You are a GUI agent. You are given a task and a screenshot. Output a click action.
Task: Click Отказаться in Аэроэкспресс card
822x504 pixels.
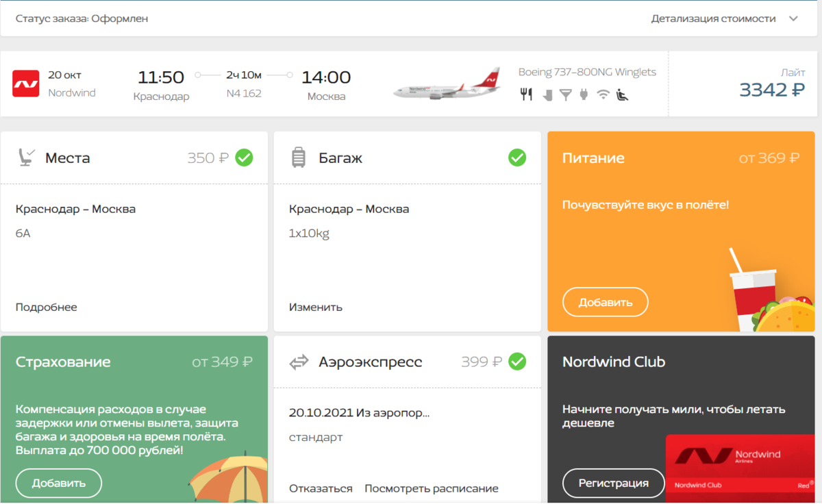click(x=321, y=488)
